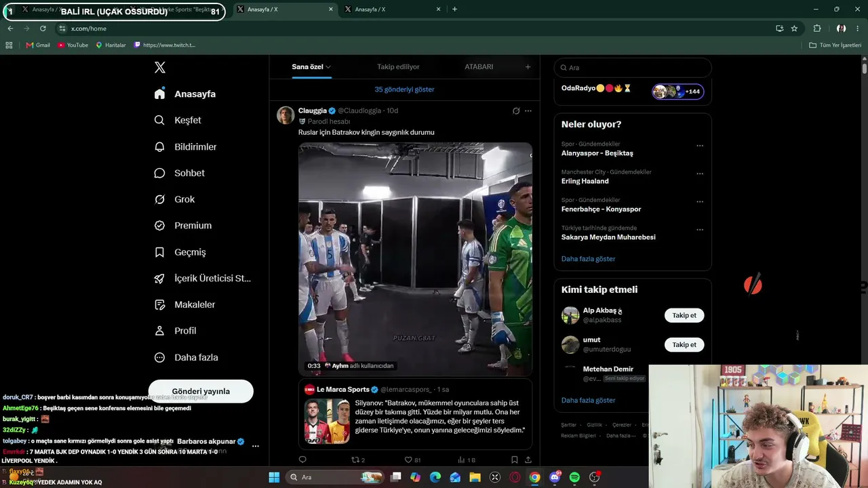Join the OdaRadyo live space

pyautogui.click(x=633, y=90)
